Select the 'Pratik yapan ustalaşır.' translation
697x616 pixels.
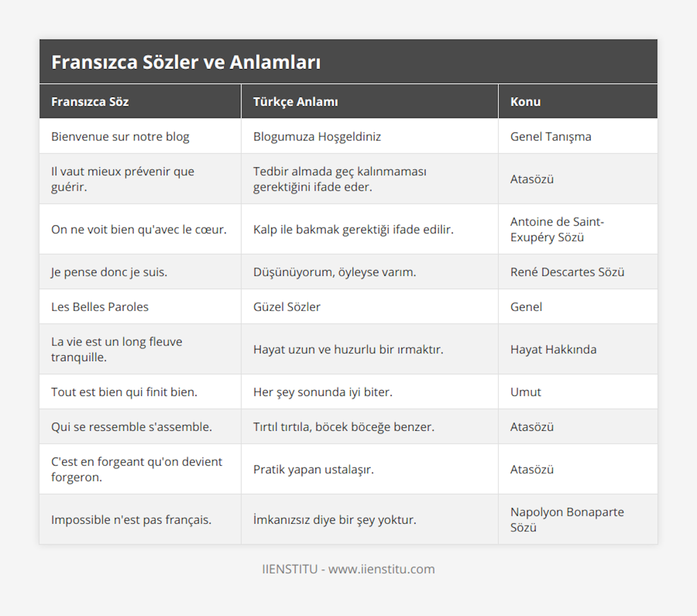pos(314,469)
